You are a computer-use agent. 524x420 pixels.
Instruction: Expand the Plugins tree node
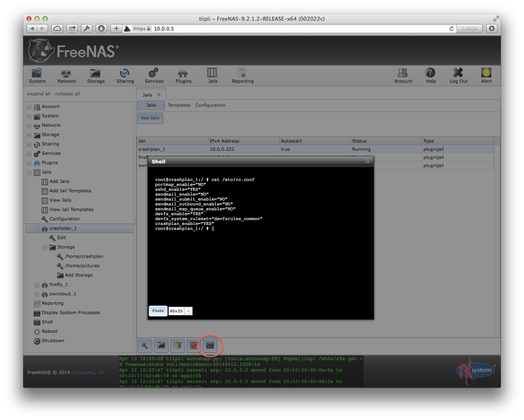tap(29, 163)
